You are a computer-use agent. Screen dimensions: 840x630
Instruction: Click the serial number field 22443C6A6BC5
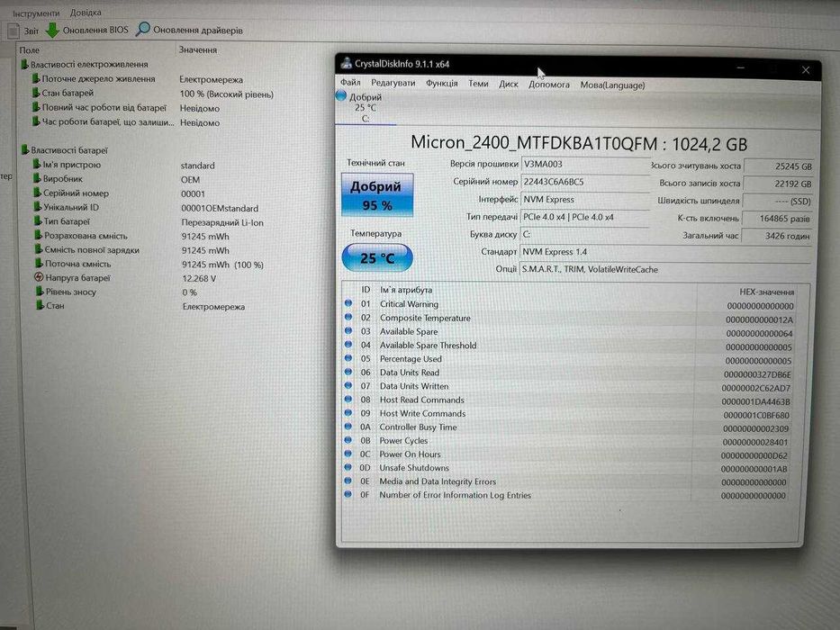click(x=584, y=182)
